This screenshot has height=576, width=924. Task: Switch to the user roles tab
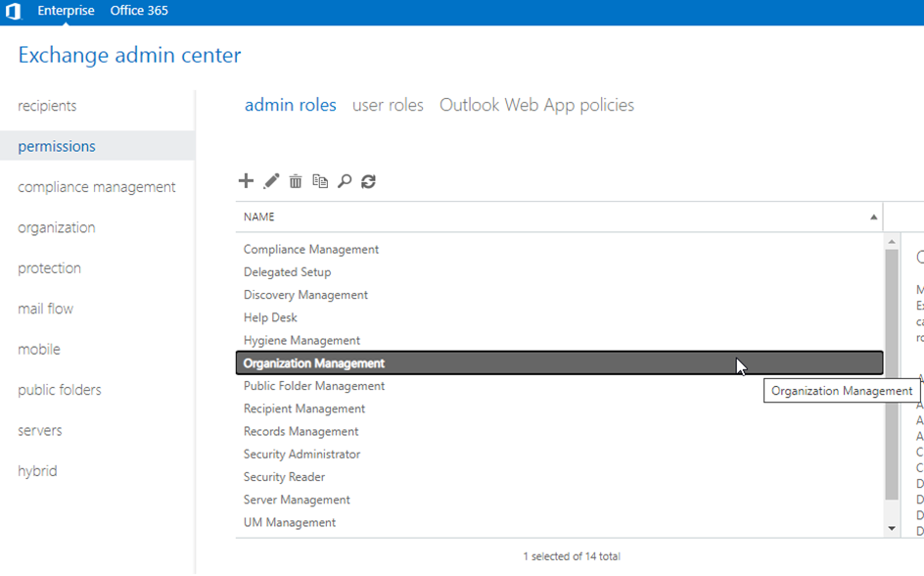coord(388,105)
